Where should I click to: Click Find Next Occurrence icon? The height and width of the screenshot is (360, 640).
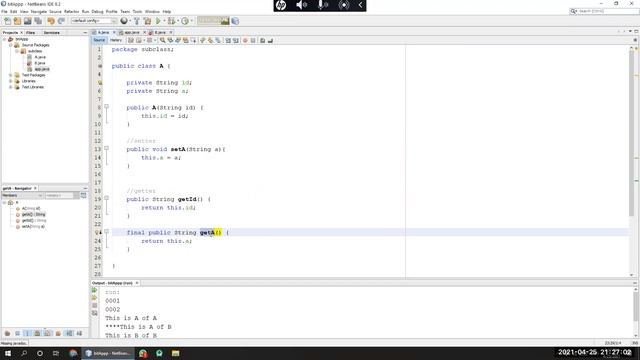[x=178, y=40]
